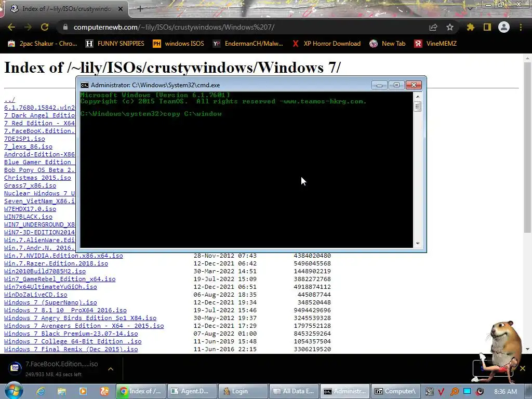Image resolution: width=532 pixels, height=399 pixels.
Task: Open the windows ISOS bookmark
Action: point(179,44)
